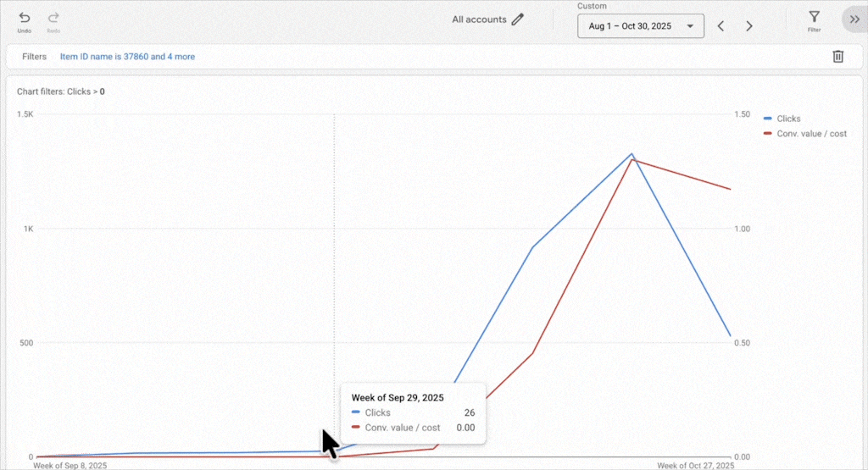Click the Undo arrow icon

[24, 18]
